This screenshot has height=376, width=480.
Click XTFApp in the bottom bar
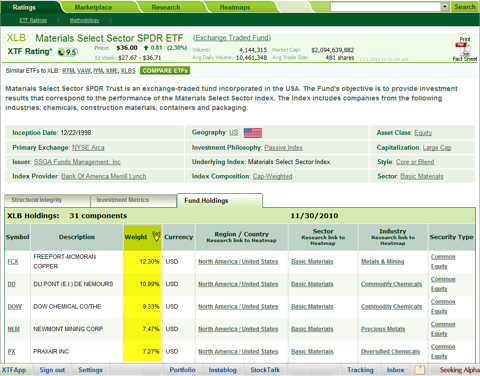(x=14, y=370)
